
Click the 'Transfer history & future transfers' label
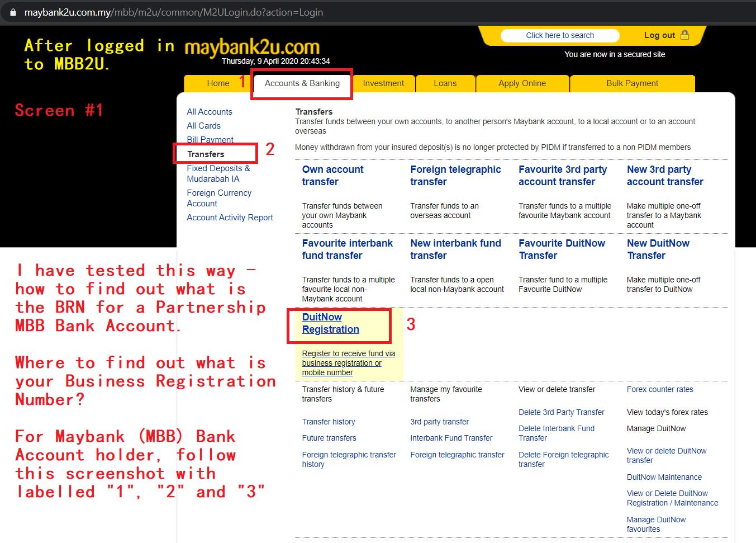click(343, 394)
